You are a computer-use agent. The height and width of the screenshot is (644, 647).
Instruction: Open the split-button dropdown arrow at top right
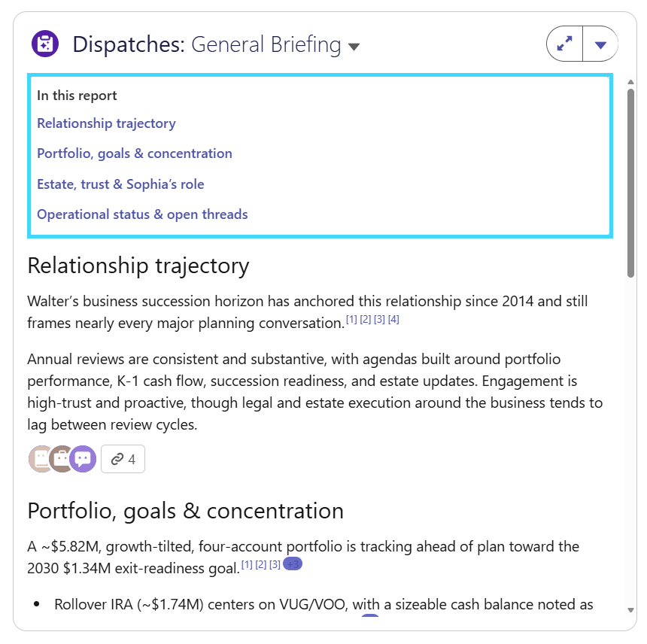[x=600, y=44]
